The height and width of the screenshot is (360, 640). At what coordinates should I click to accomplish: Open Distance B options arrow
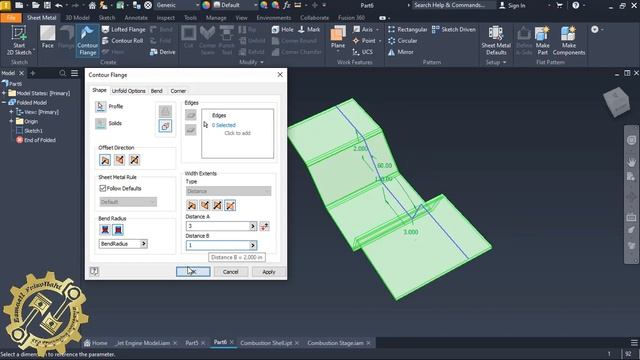coord(253,245)
